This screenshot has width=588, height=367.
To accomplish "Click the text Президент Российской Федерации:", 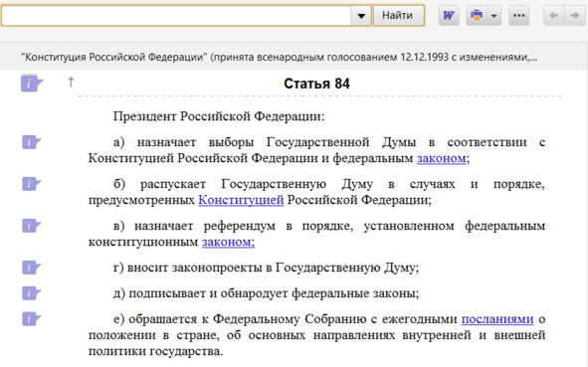I will pyautogui.click(x=219, y=116).
